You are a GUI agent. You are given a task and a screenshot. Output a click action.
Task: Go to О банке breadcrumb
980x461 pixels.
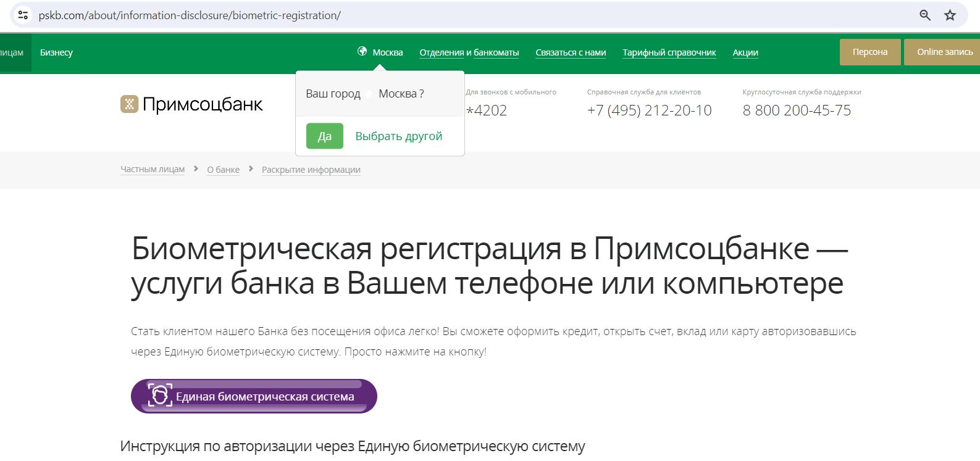(223, 170)
